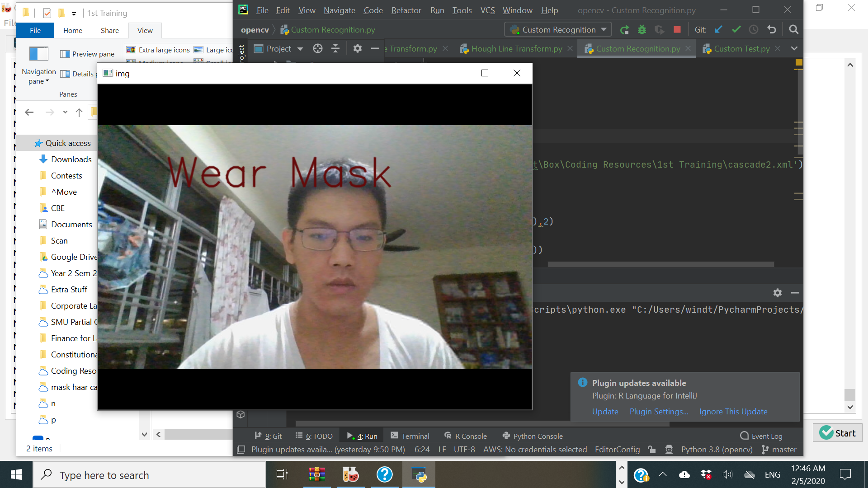
Task: Click the Run with Coverage shield icon
Action: [x=660, y=30]
